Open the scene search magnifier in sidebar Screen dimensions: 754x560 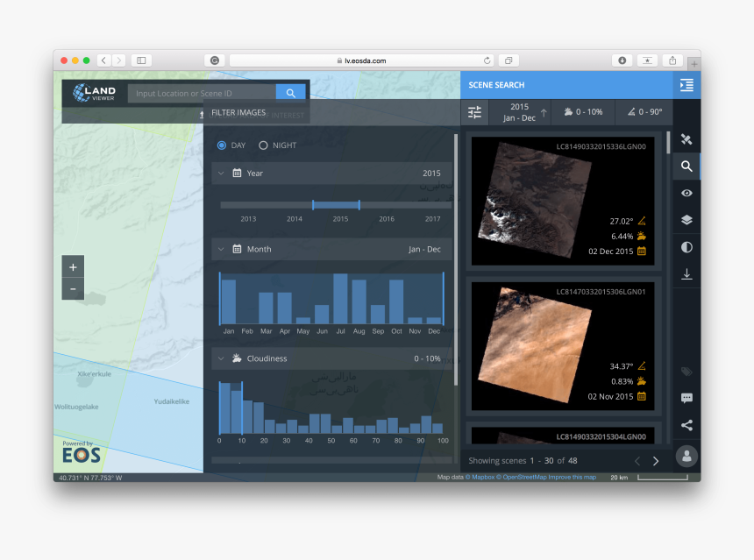686,167
